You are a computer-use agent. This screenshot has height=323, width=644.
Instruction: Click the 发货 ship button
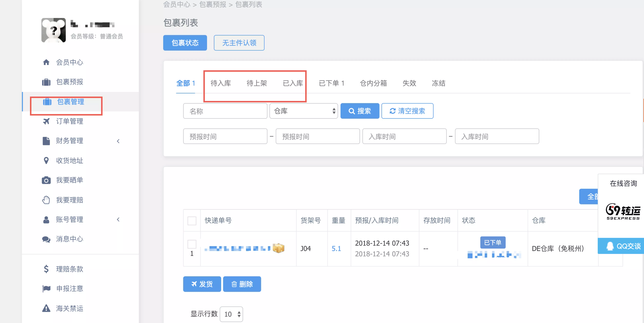202,284
